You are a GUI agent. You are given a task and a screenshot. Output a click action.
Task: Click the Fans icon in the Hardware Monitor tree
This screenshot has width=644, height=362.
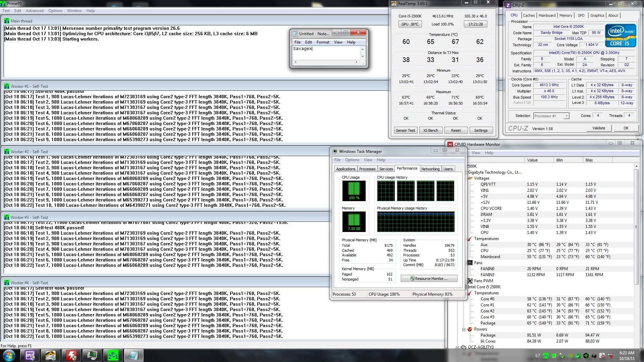click(470, 263)
